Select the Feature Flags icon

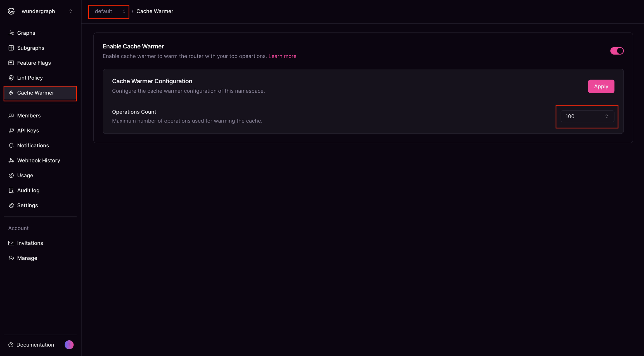(11, 63)
